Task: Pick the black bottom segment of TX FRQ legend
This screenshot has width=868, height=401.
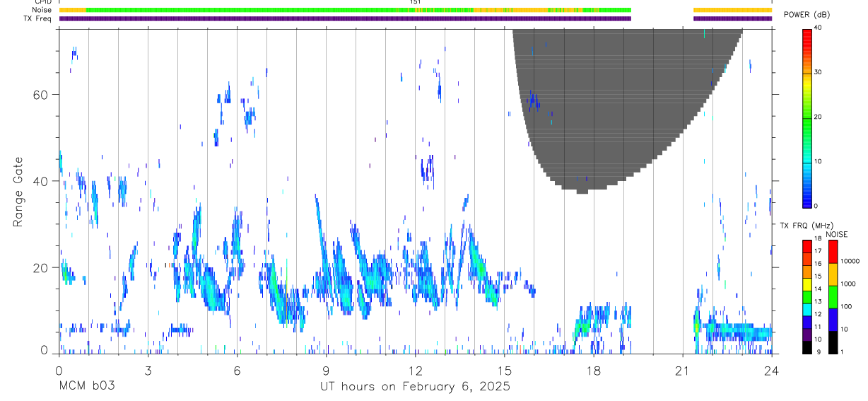Action: tap(807, 347)
